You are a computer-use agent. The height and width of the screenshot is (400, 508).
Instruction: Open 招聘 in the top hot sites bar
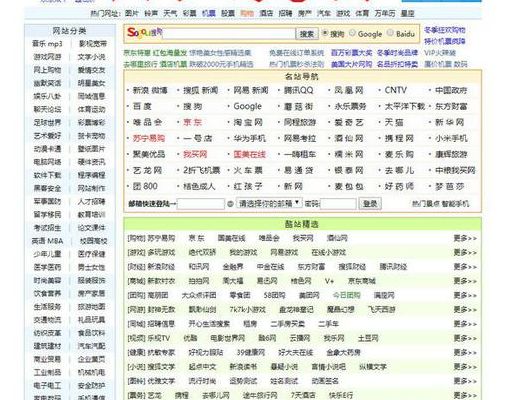285,13
